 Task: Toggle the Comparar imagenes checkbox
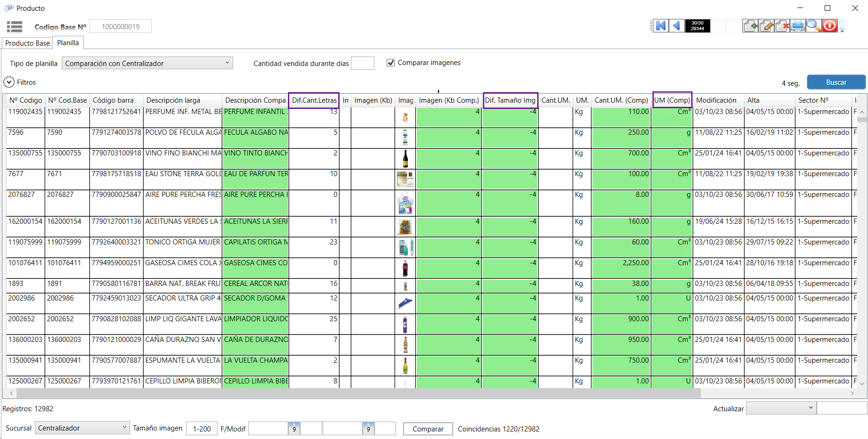click(x=390, y=63)
